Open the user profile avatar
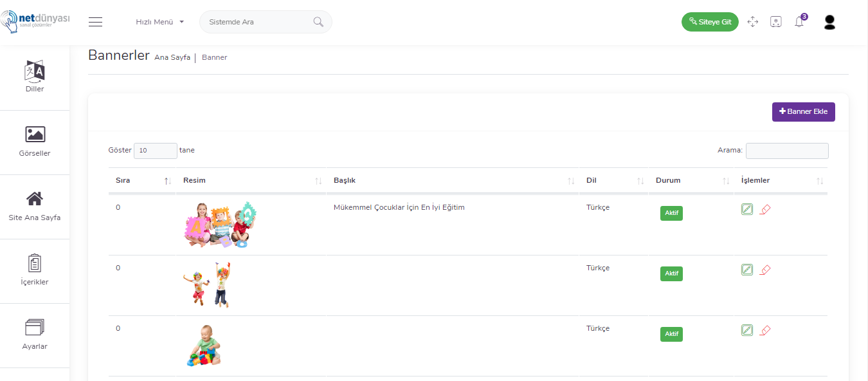Viewport: 868px width, 381px height. coord(829,22)
